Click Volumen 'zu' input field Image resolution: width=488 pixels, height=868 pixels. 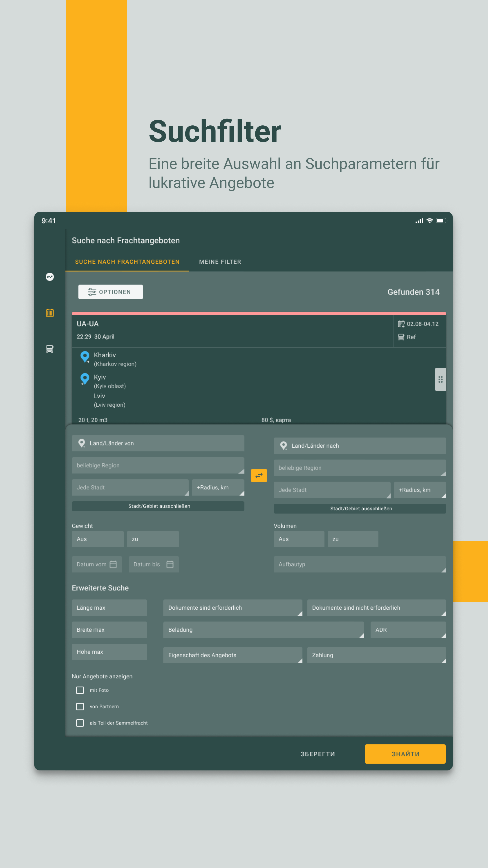(x=353, y=539)
